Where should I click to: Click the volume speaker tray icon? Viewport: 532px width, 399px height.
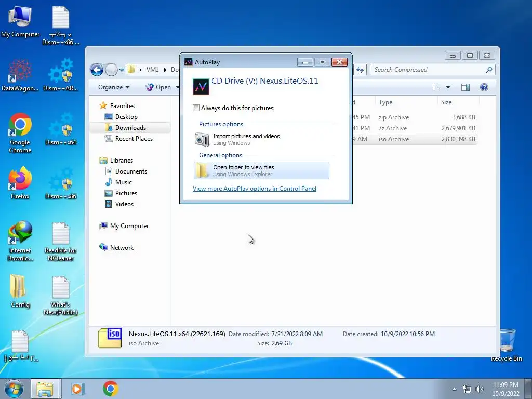tap(480, 389)
